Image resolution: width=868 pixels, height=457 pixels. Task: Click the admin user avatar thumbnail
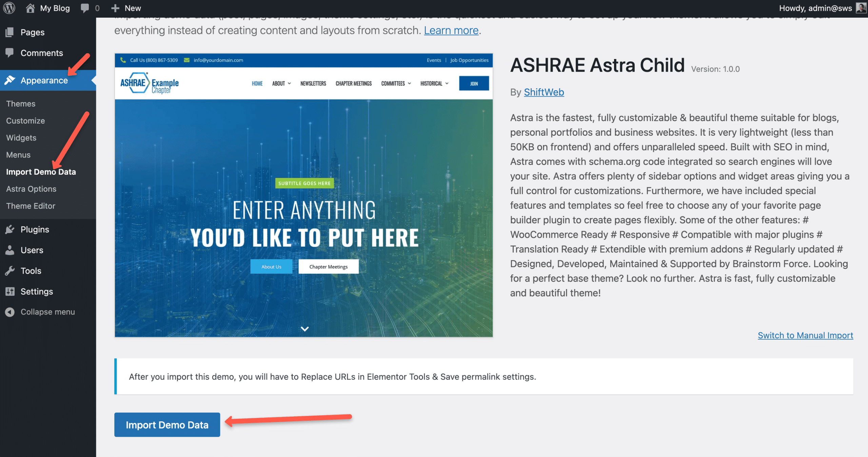pyautogui.click(x=861, y=8)
